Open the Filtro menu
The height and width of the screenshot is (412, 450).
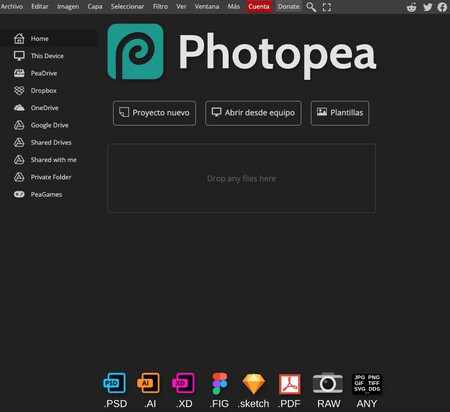(x=160, y=7)
